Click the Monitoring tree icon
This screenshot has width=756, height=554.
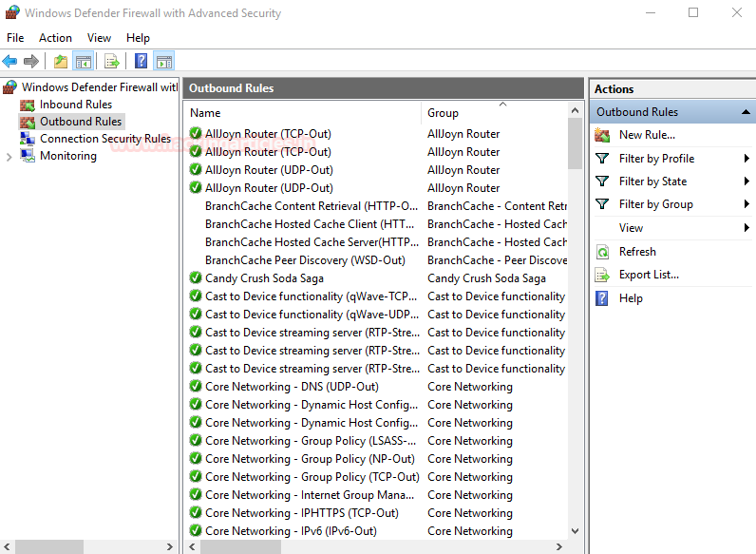(28, 156)
